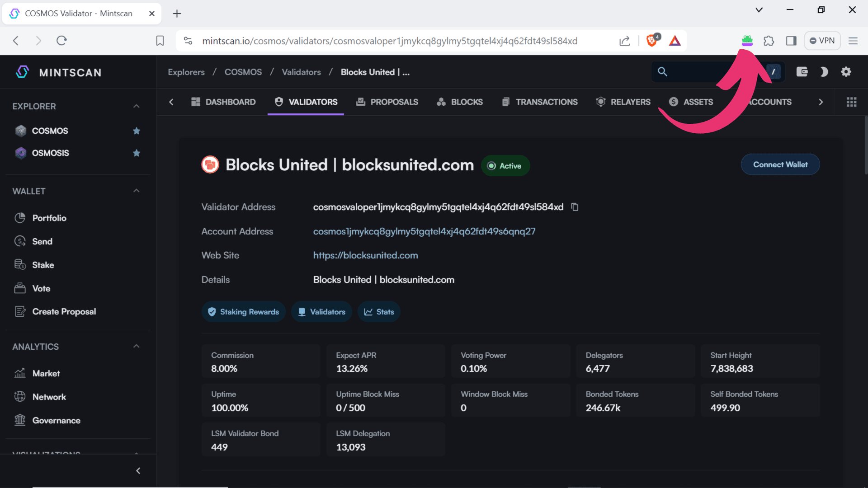
Task: Switch to the BLOCKS tab
Action: click(x=460, y=102)
